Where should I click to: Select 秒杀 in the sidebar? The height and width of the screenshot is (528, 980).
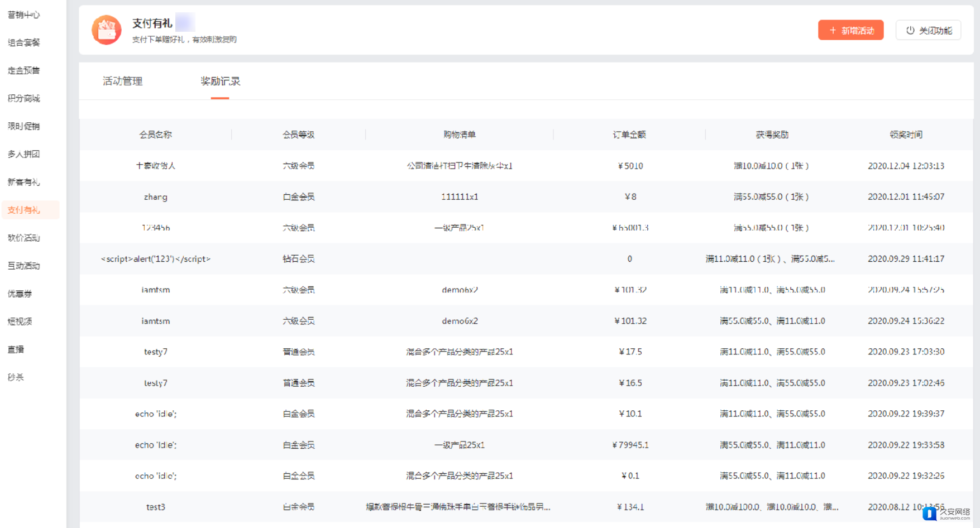coord(16,377)
